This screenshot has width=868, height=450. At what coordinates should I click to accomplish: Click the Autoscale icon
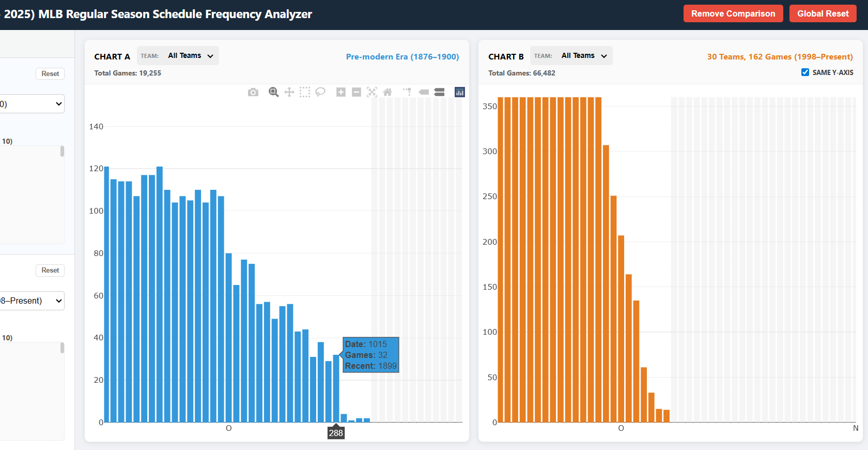tap(372, 92)
